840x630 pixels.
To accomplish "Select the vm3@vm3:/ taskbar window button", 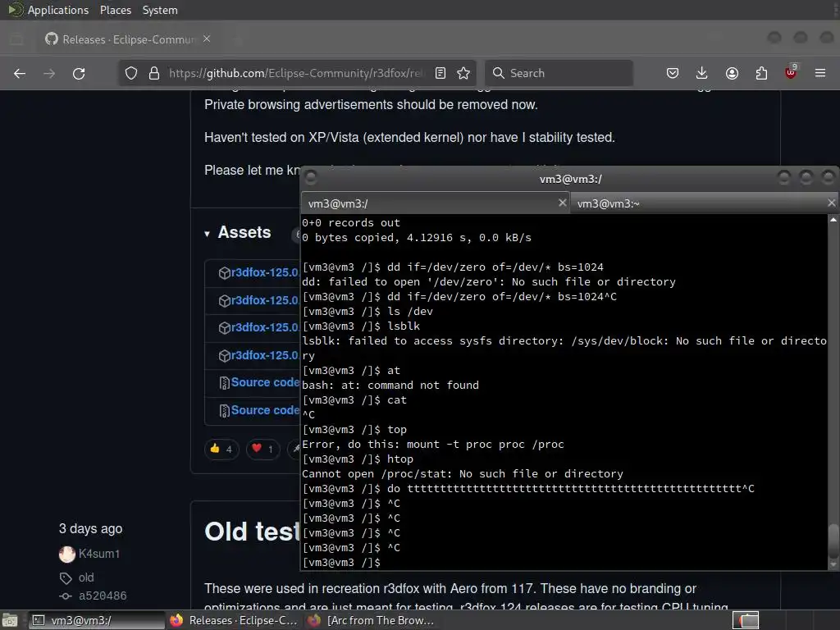I will coord(97,620).
